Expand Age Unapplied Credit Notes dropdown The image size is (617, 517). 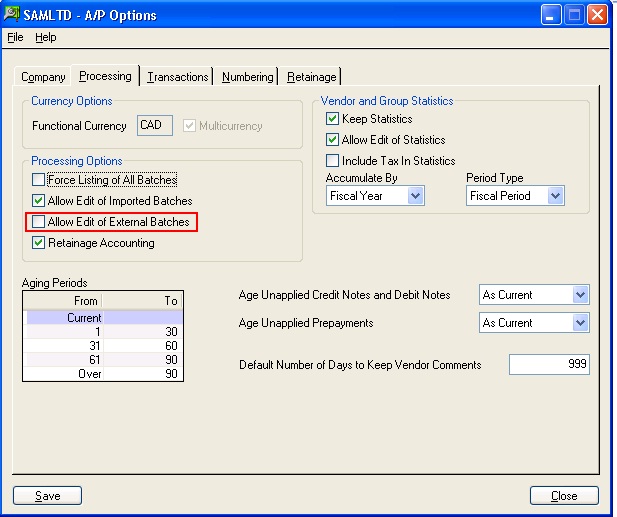point(579,295)
